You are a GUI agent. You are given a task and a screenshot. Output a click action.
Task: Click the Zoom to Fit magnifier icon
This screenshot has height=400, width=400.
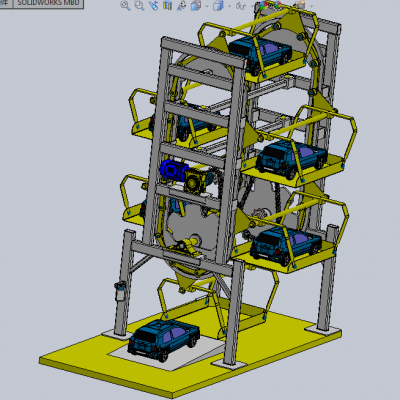[x=125, y=5]
